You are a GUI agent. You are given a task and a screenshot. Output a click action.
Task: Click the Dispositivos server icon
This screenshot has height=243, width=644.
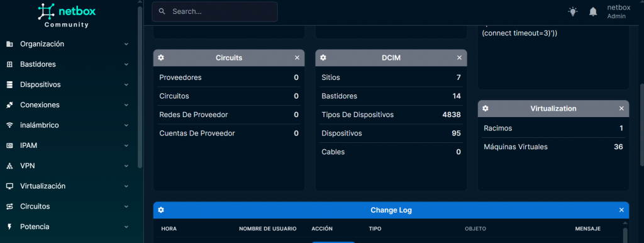click(9, 85)
